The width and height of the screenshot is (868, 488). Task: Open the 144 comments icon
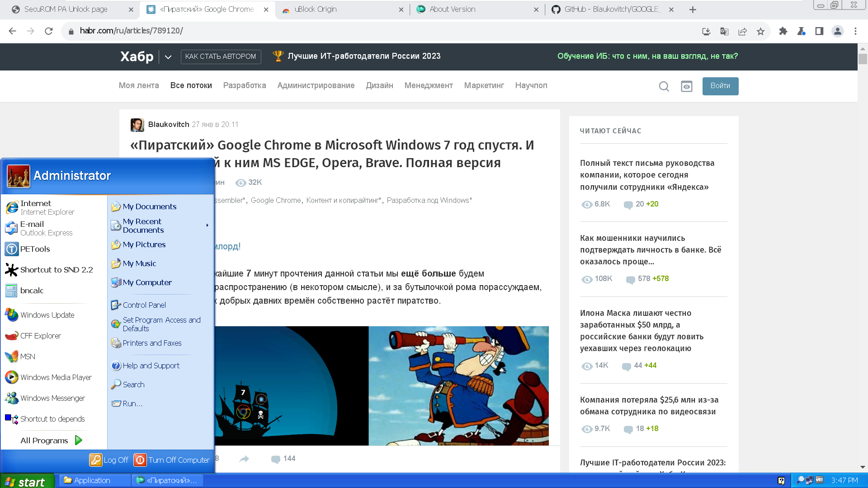[276, 459]
